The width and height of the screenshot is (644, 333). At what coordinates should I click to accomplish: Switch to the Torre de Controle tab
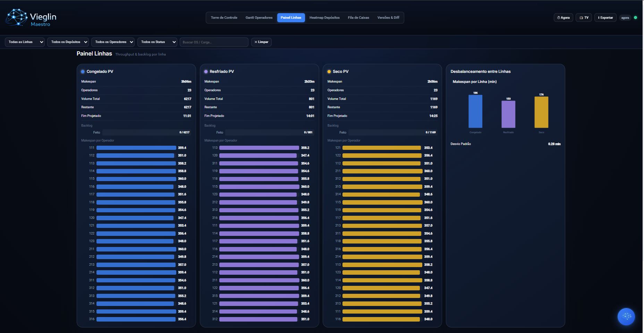tap(224, 18)
